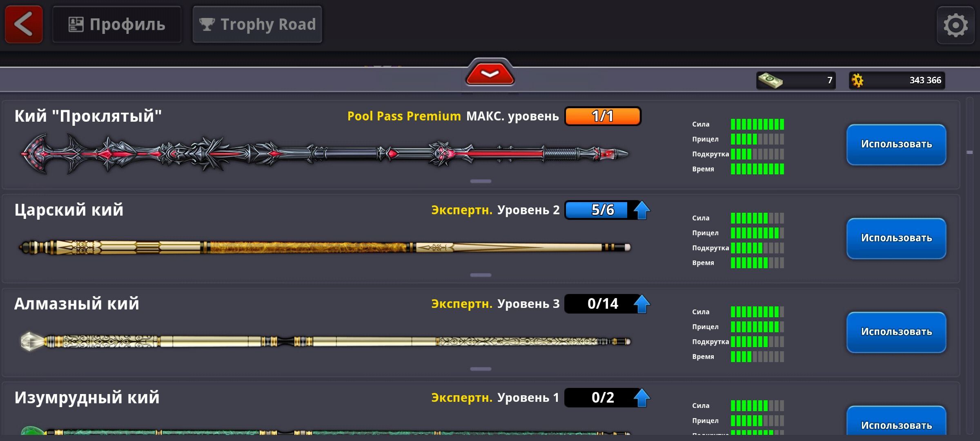The height and width of the screenshot is (441, 980).
Task: Click the vertical scrollbar thumb
Action: (970, 152)
